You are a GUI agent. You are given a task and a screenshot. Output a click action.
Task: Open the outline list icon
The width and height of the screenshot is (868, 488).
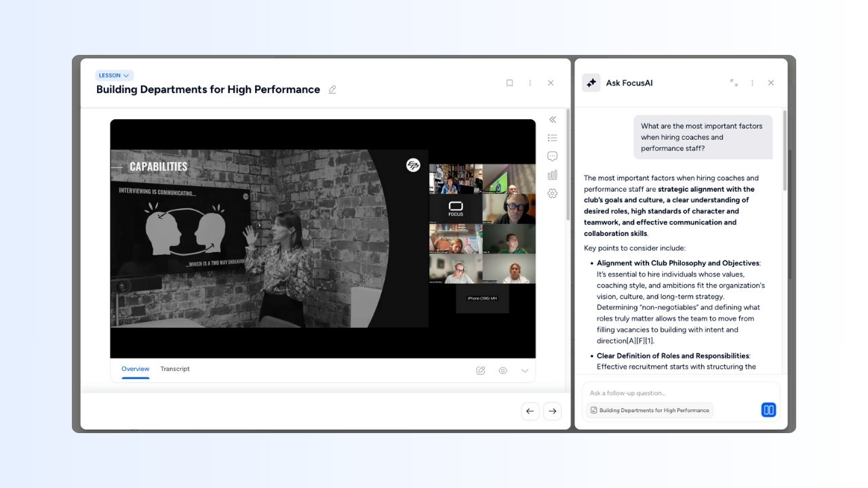pos(553,138)
